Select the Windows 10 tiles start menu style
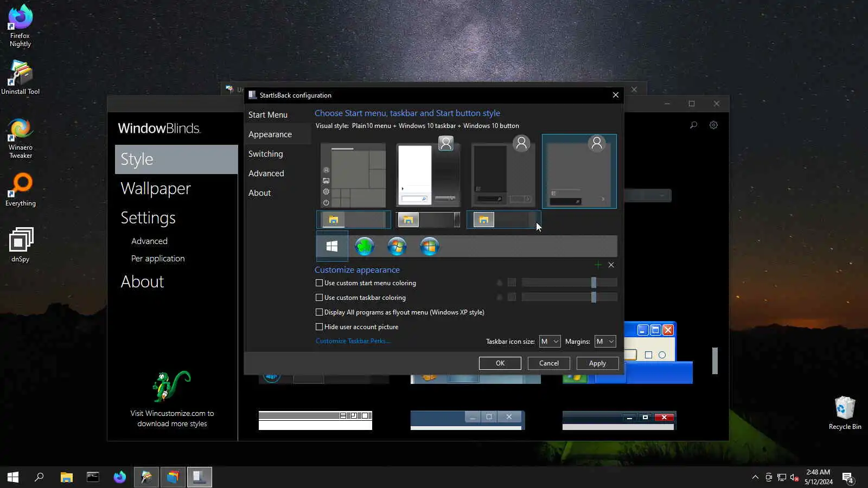This screenshot has height=488, width=868. pyautogui.click(x=353, y=175)
